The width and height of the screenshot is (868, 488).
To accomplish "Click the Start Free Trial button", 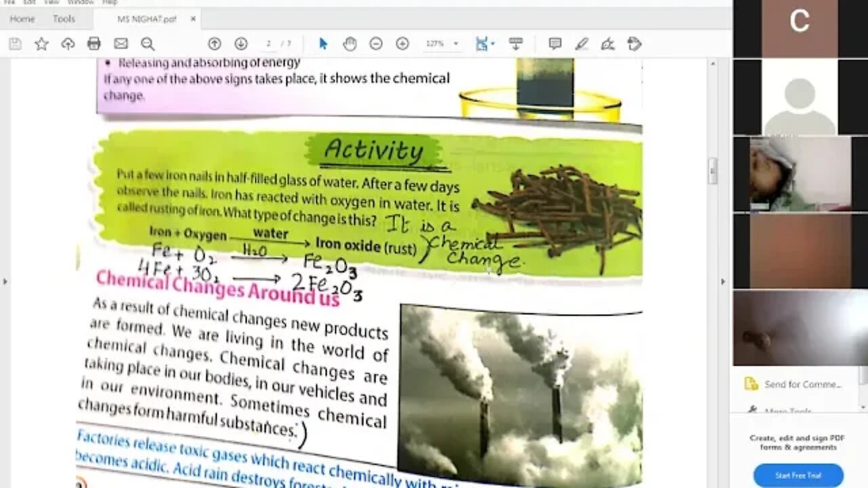I will pyautogui.click(x=798, y=475).
